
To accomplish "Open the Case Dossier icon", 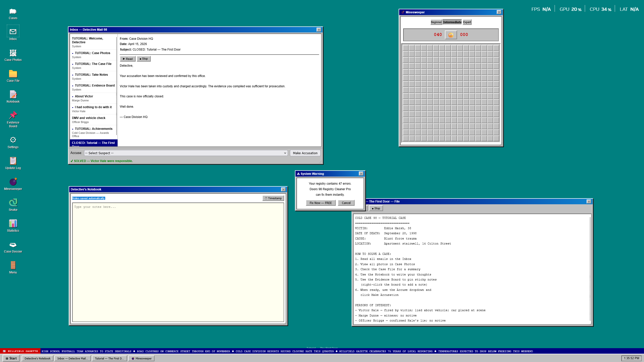I will click(13, 245).
